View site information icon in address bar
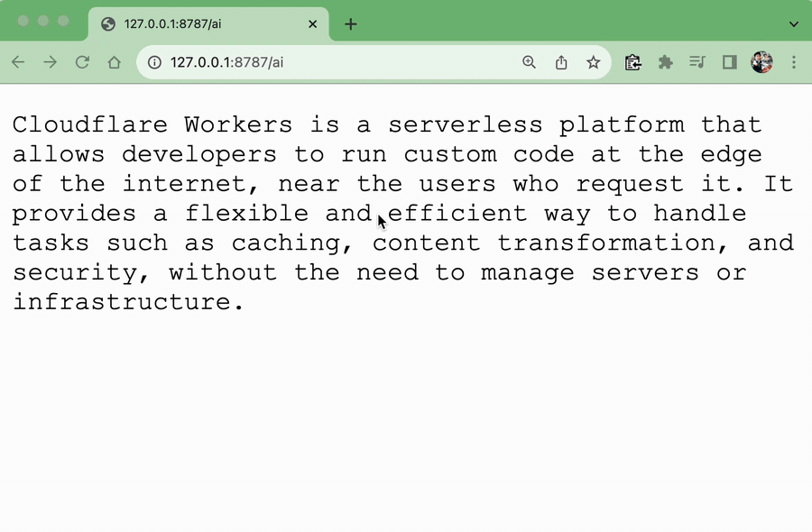The image size is (812, 532). (154, 62)
